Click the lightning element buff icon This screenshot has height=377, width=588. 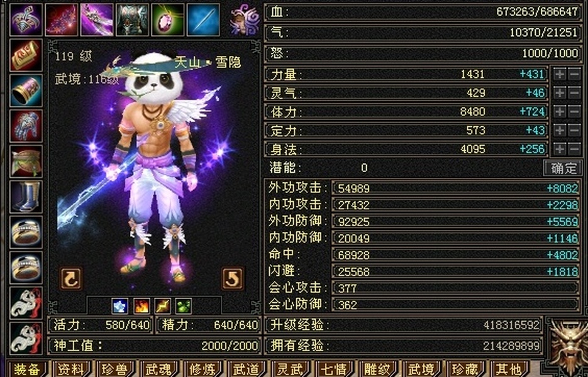click(162, 306)
